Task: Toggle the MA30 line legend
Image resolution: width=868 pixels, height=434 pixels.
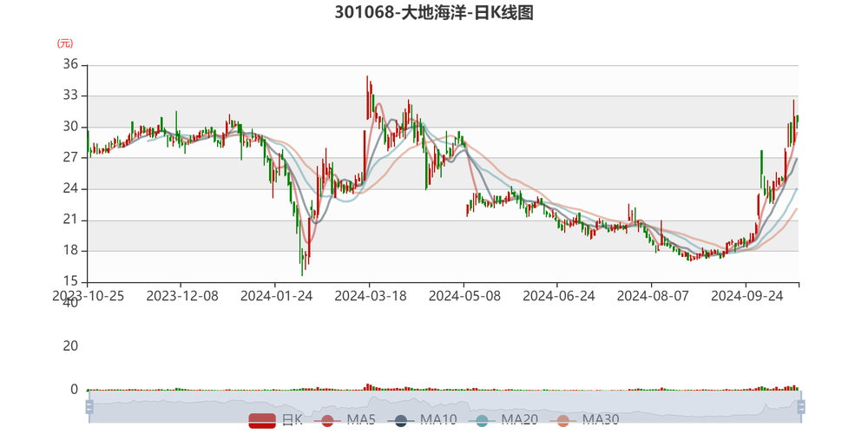Action: [583, 420]
